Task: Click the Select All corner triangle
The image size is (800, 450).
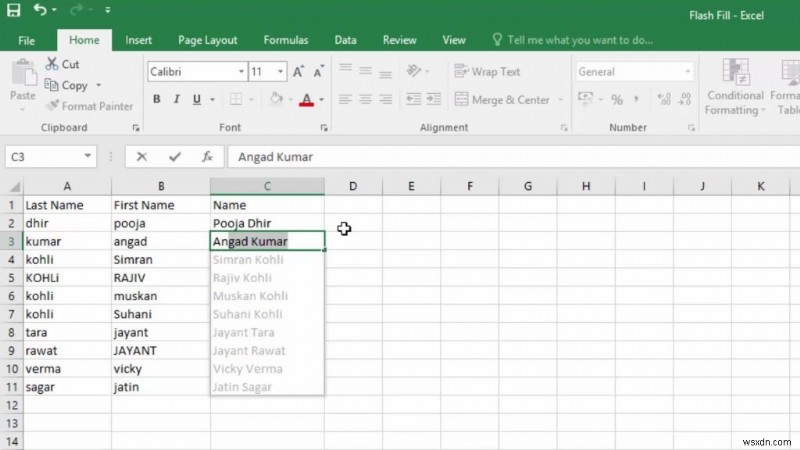Action: coord(15,187)
